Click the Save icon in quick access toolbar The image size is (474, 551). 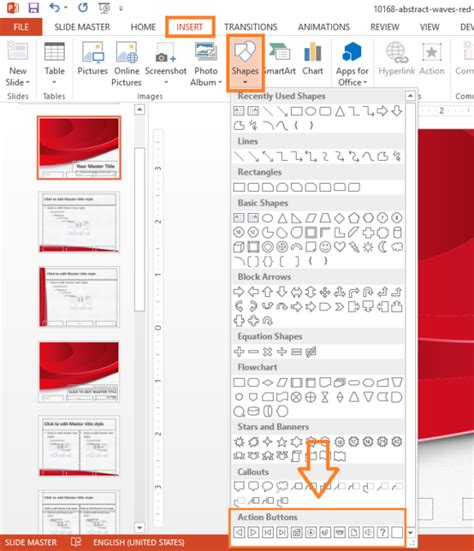pos(34,8)
